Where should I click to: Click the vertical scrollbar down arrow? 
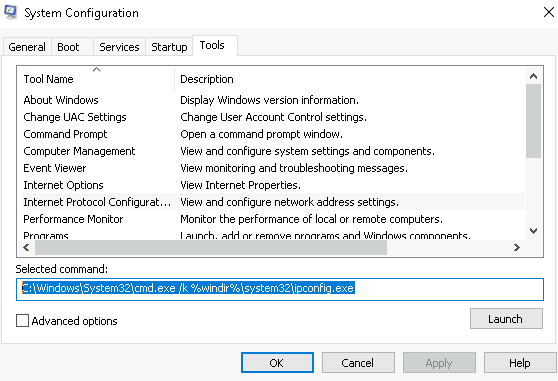tap(533, 231)
